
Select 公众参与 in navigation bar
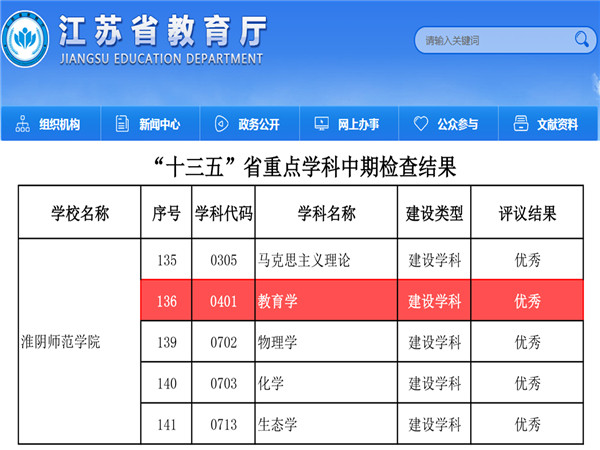(458, 125)
